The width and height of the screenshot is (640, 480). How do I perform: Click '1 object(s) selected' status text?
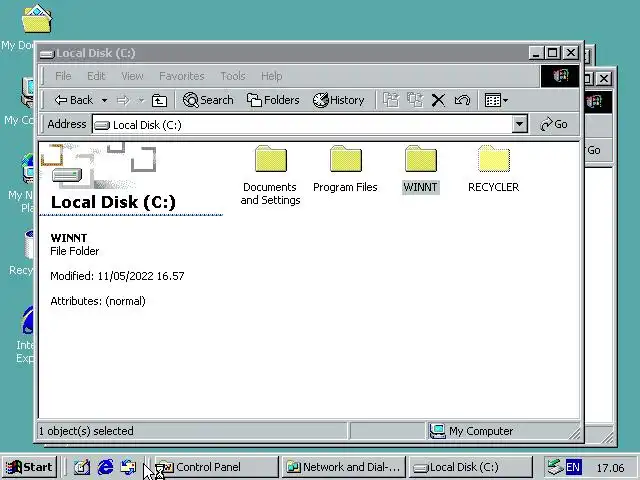(x=86, y=431)
